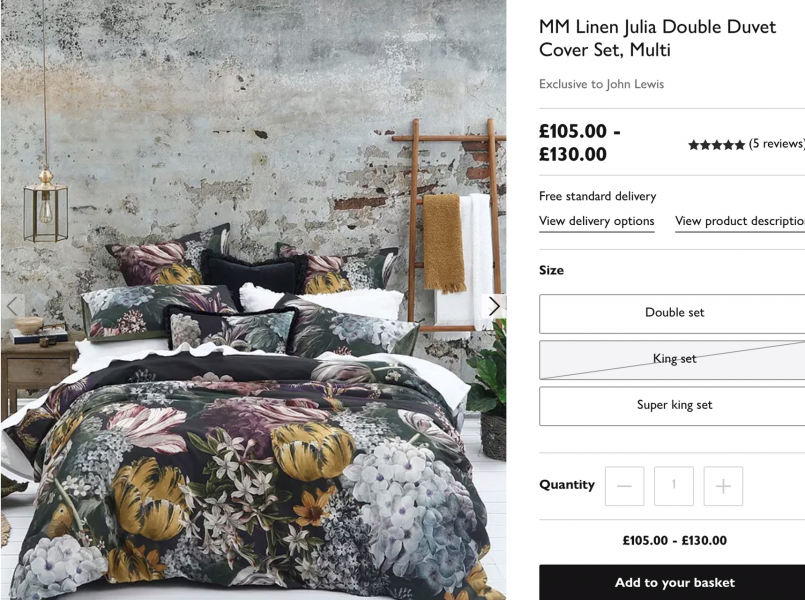Click the price summary above basket button
The image size is (805, 600).
(x=675, y=540)
